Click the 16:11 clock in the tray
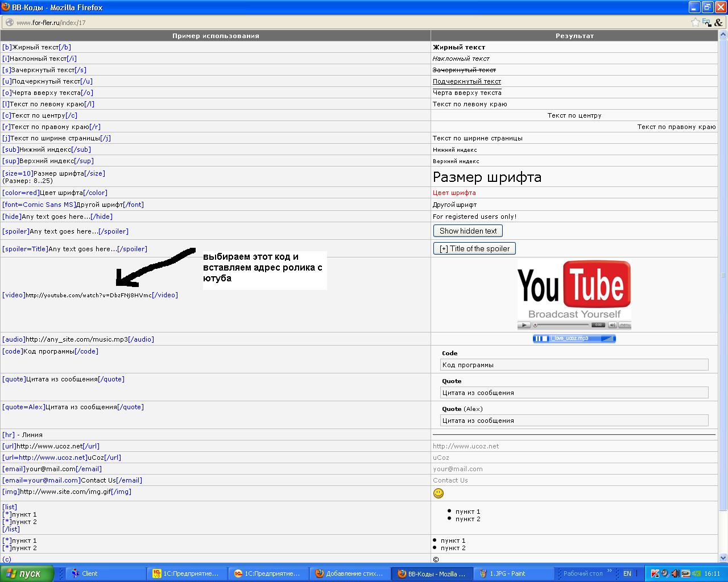This screenshot has height=582, width=728. [x=712, y=573]
